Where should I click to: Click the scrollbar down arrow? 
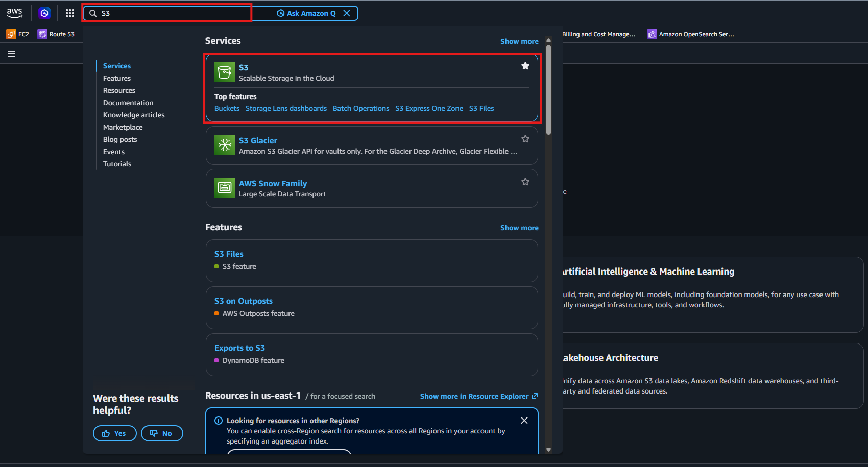click(548, 450)
